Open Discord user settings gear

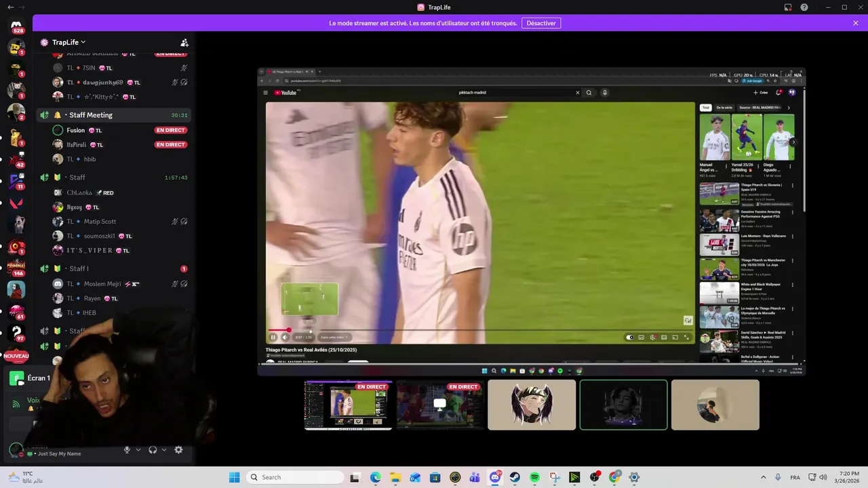click(178, 450)
